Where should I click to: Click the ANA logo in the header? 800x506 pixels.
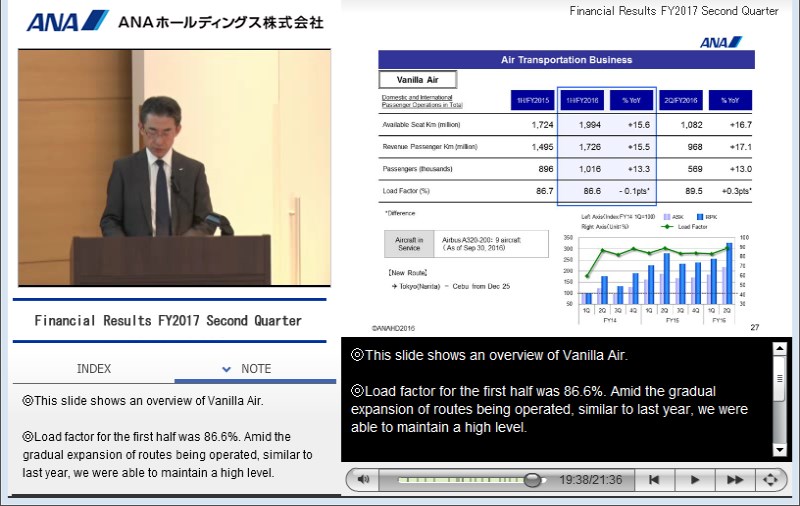point(67,21)
